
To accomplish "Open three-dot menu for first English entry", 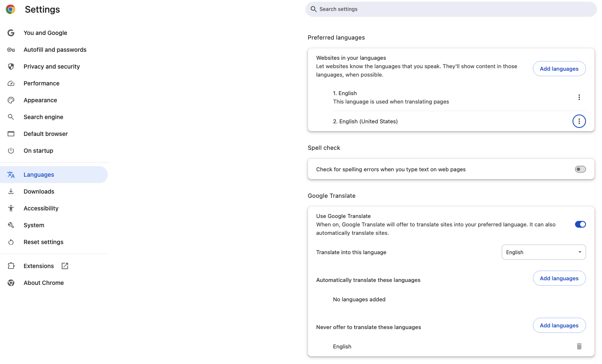I will pos(579,97).
